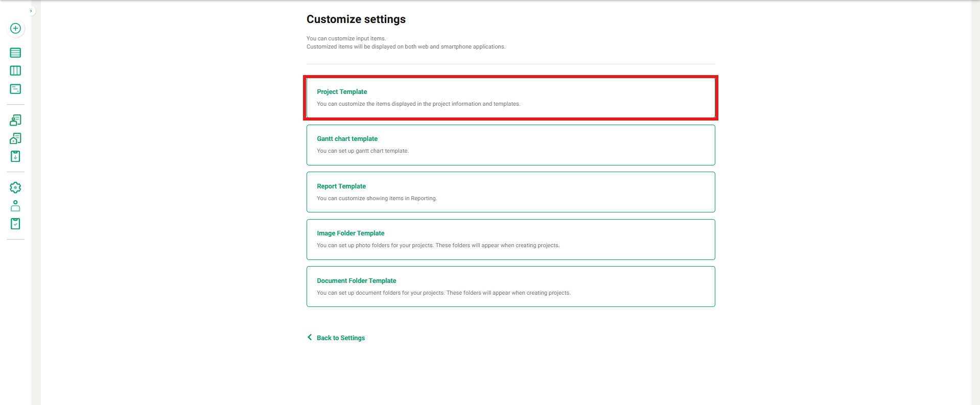Screen dimensions: 980x405
Task: Open the Image Folder Template card
Action: (x=510, y=240)
